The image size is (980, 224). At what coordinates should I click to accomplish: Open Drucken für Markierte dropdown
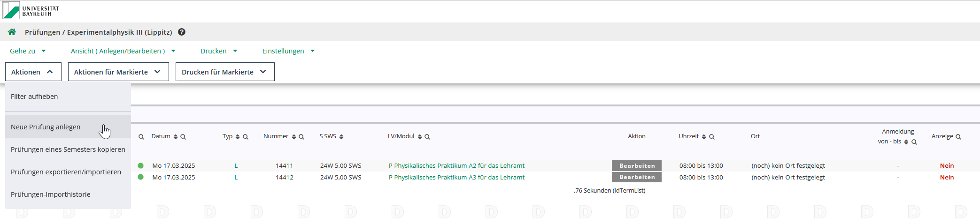224,72
